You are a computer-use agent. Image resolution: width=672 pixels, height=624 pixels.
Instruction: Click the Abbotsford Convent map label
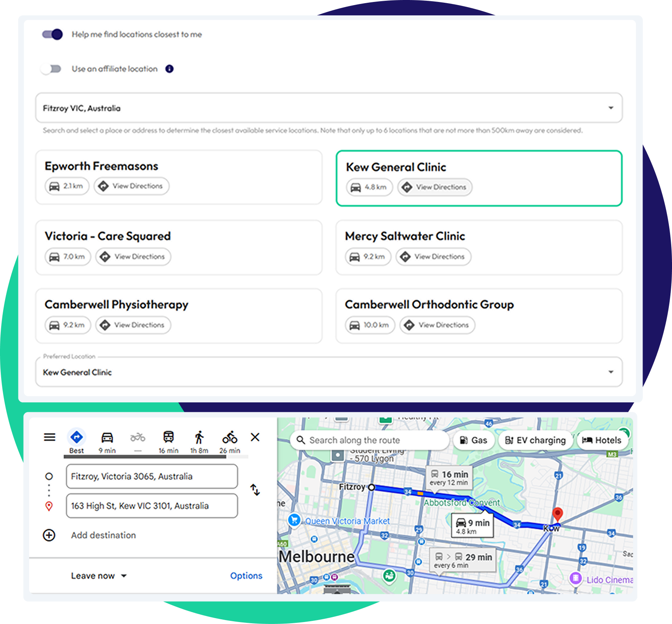462,503
